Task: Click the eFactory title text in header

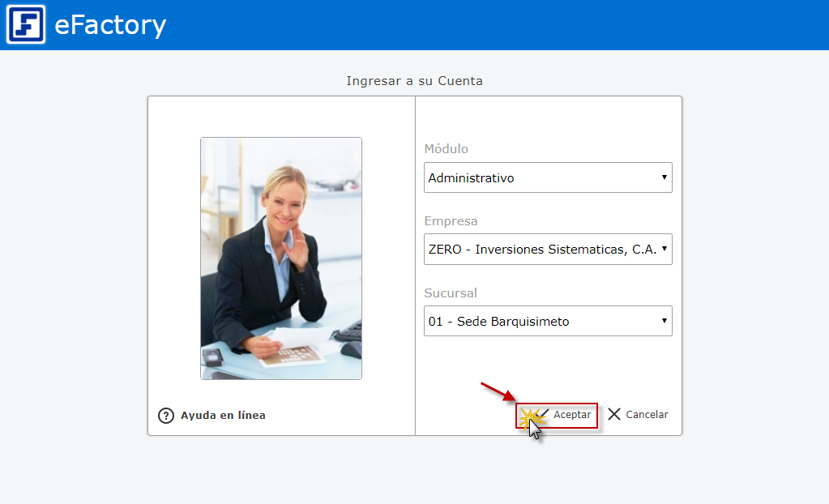Action: 110,25
